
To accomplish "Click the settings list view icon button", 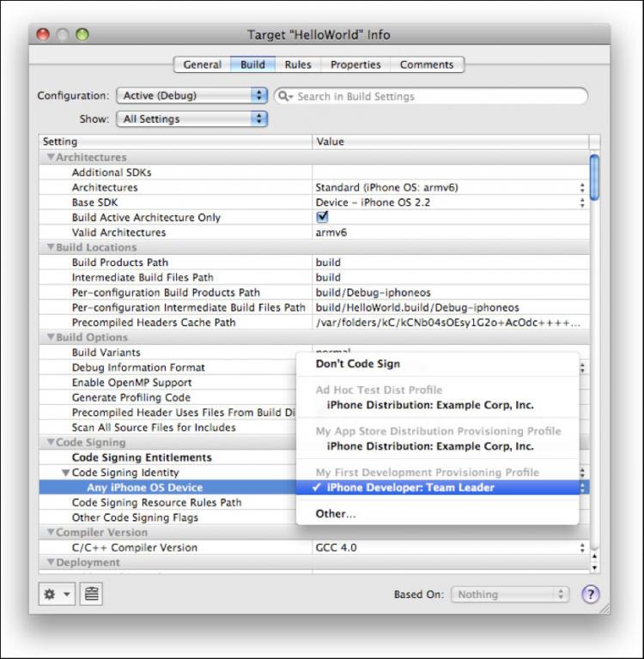I will tap(91, 594).
